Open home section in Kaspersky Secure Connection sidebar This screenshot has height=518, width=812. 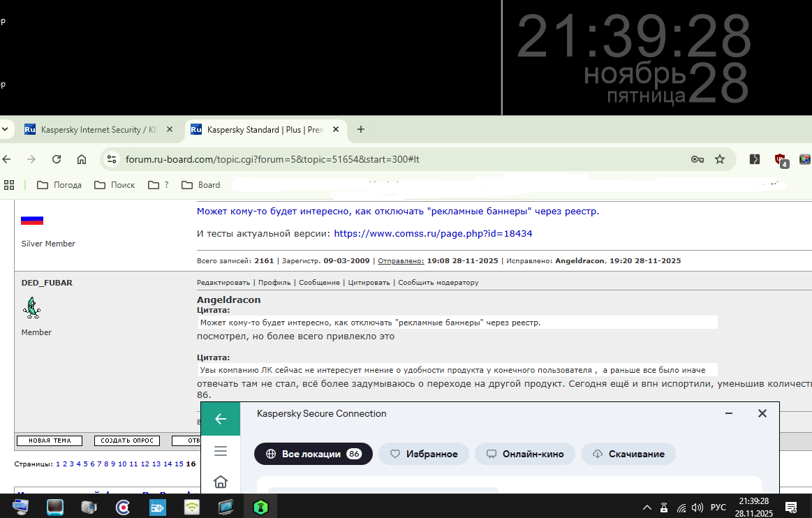click(x=221, y=482)
